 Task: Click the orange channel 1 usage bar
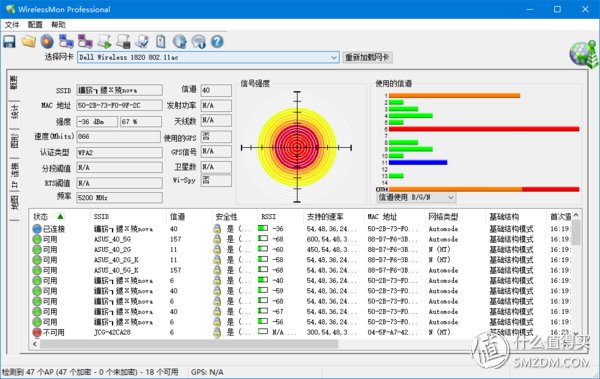455,96
